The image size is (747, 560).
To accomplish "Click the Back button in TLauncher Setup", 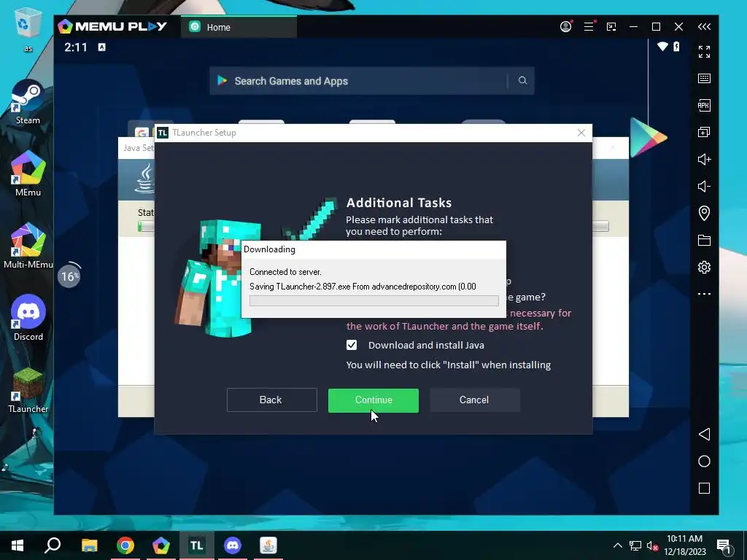I will 271,400.
